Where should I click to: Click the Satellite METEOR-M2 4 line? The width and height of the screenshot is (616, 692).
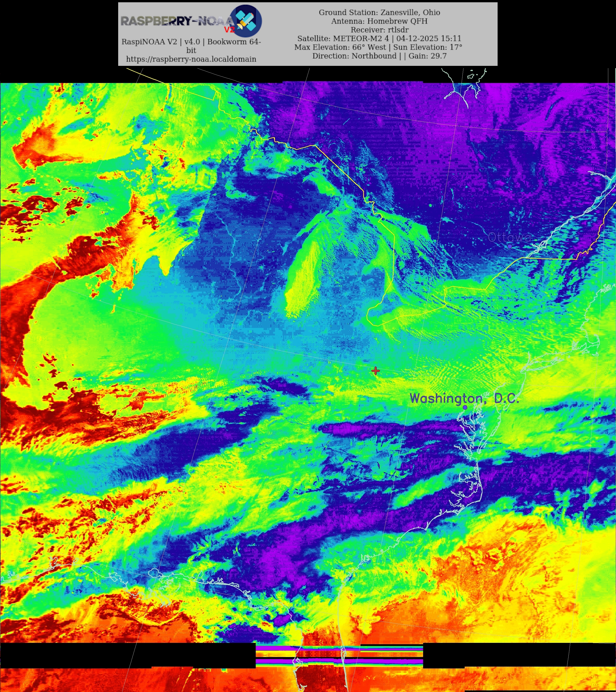click(379, 39)
